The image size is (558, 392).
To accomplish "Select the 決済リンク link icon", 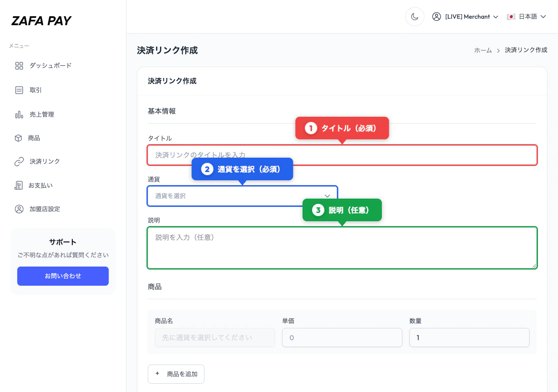I will (x=19, y=162).
